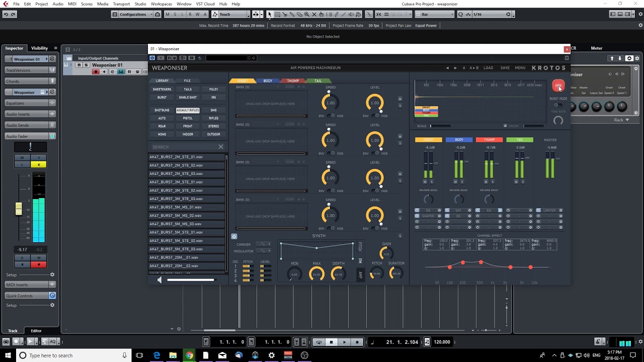The image size is (644, 362).
Task: Select the BODY engine tab
Action: pos(268,81)
